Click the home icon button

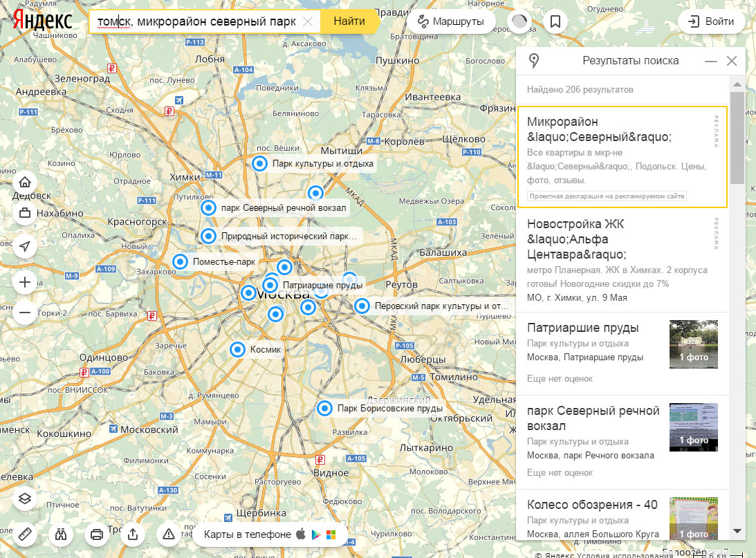(25, 182)
